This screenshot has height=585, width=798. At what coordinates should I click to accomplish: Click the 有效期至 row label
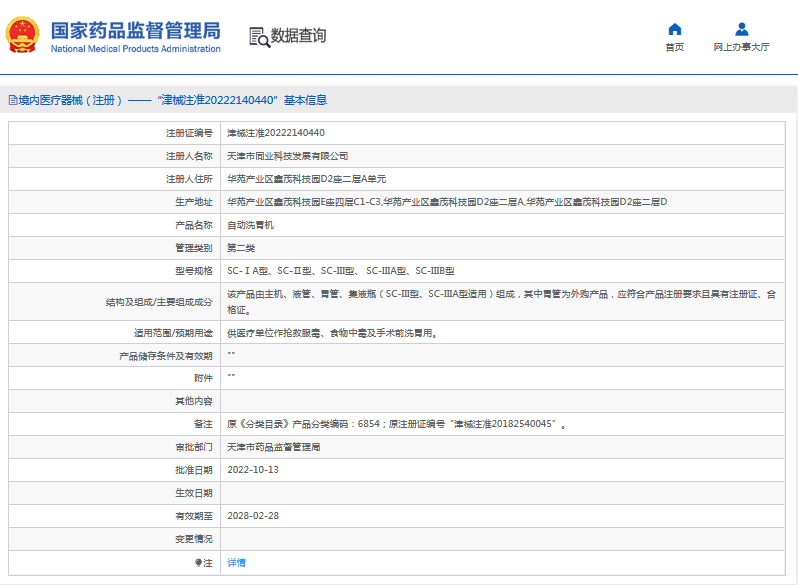pyautogui.click(x=194, y=516)
